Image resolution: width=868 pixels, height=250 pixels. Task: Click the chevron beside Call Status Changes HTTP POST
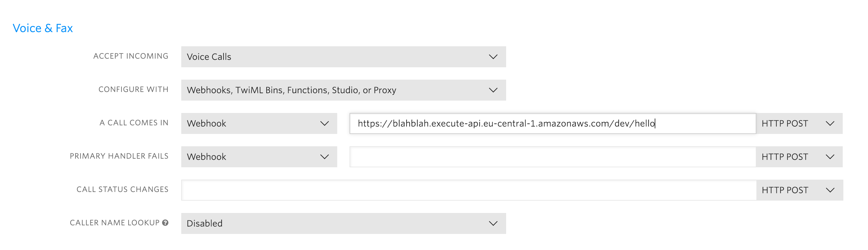point(830,190)
